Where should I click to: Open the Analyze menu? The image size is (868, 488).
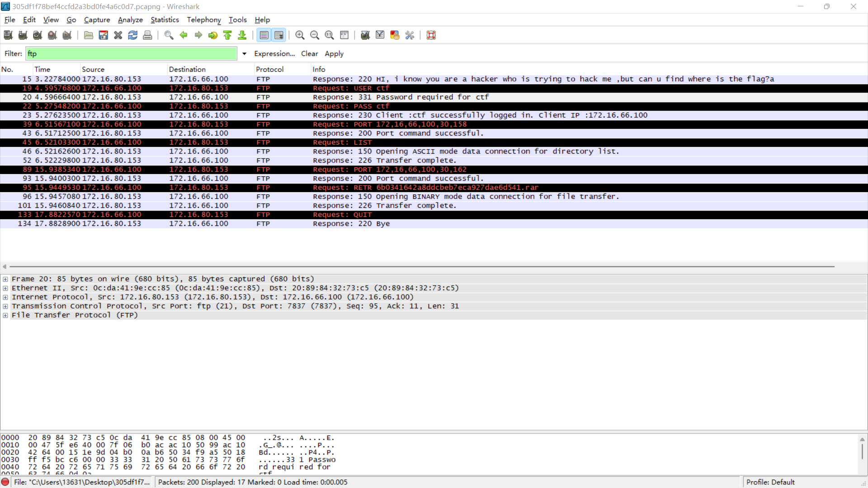[130, 20]
